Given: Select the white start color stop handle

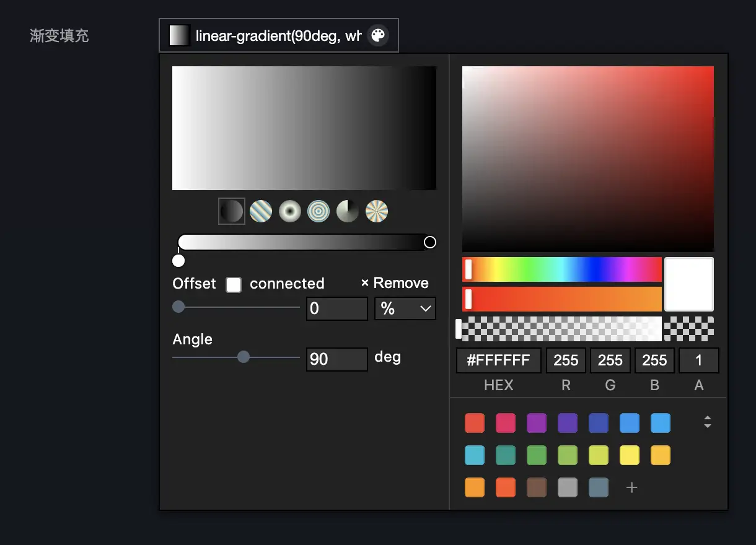Looking at the screenshot, I should click(178, 260).
